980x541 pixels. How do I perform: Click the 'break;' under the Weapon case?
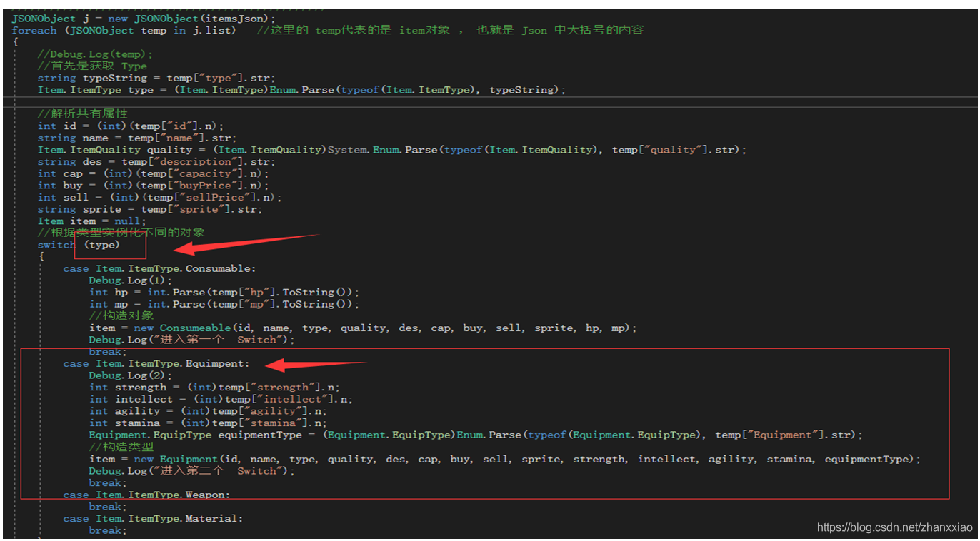pos(108,507)
